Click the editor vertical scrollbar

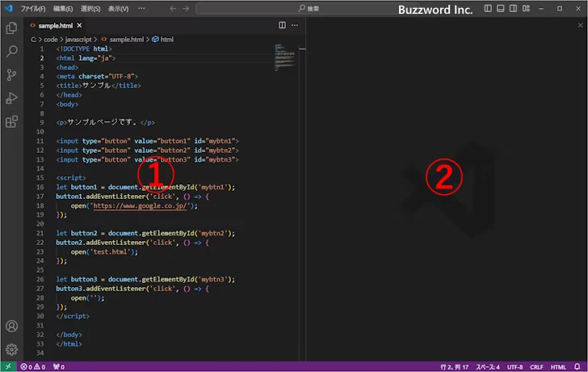302,203
